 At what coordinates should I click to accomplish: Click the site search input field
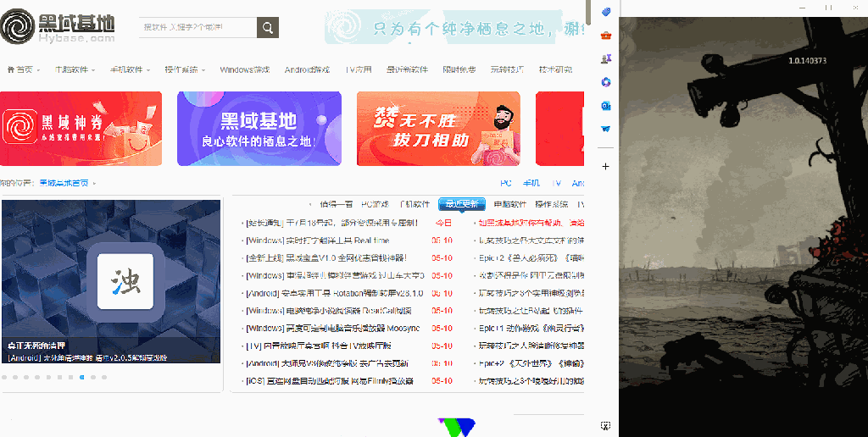[x=198, y=27]
